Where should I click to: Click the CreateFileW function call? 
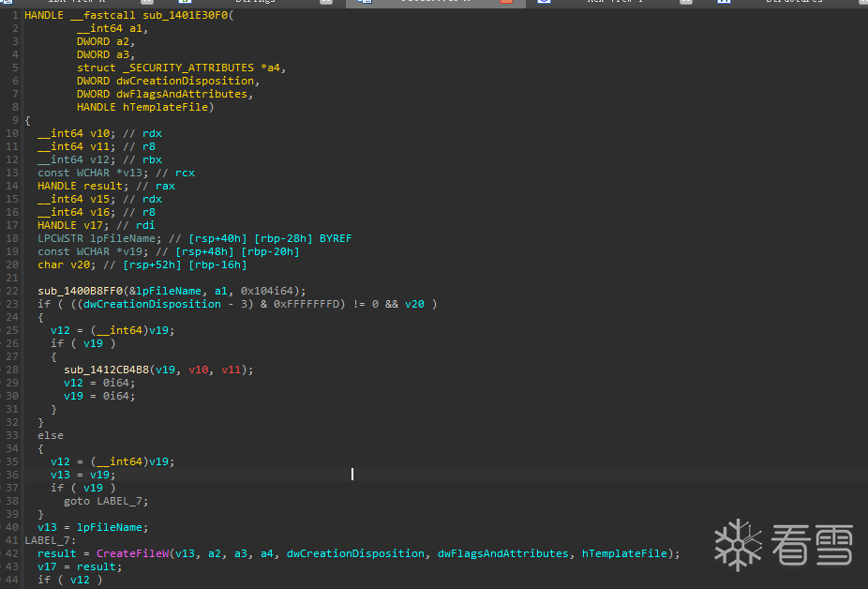point(133,553)
